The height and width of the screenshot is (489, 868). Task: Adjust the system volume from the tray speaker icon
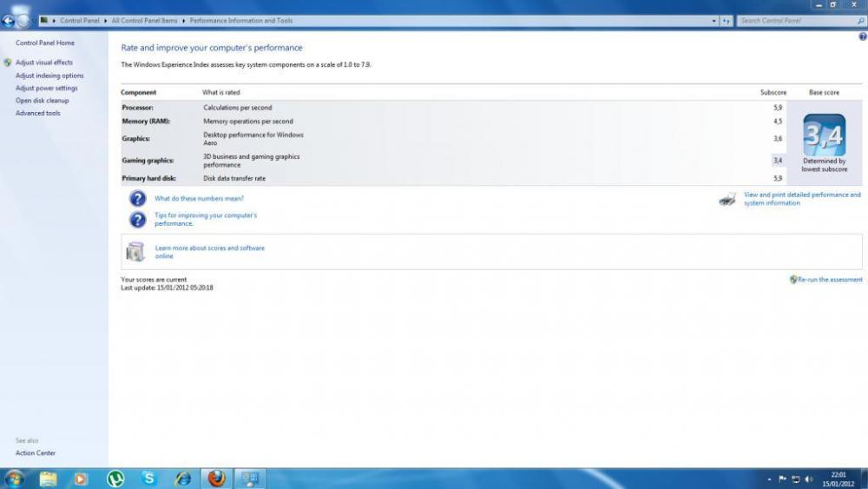coord(809,479)
